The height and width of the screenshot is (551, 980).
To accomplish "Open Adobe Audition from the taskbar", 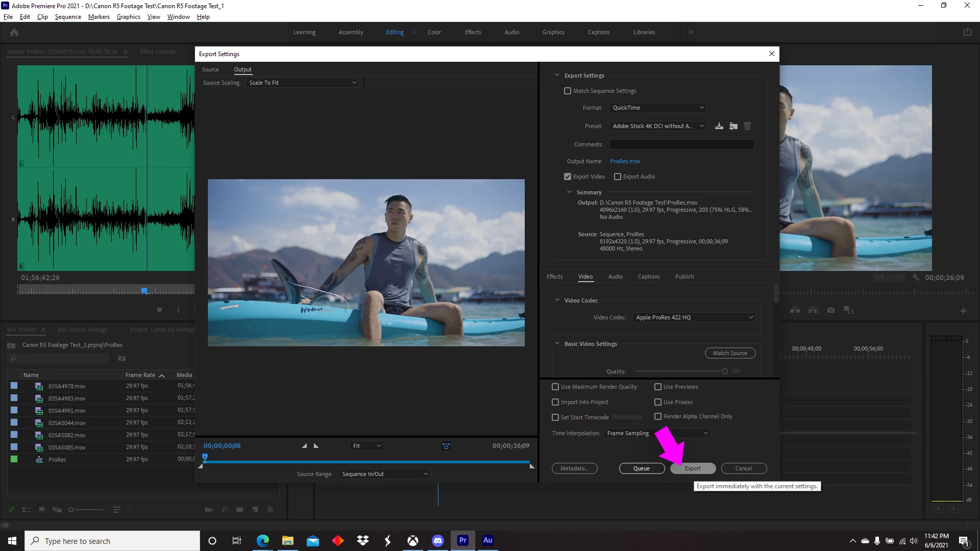I will (487, 540).
